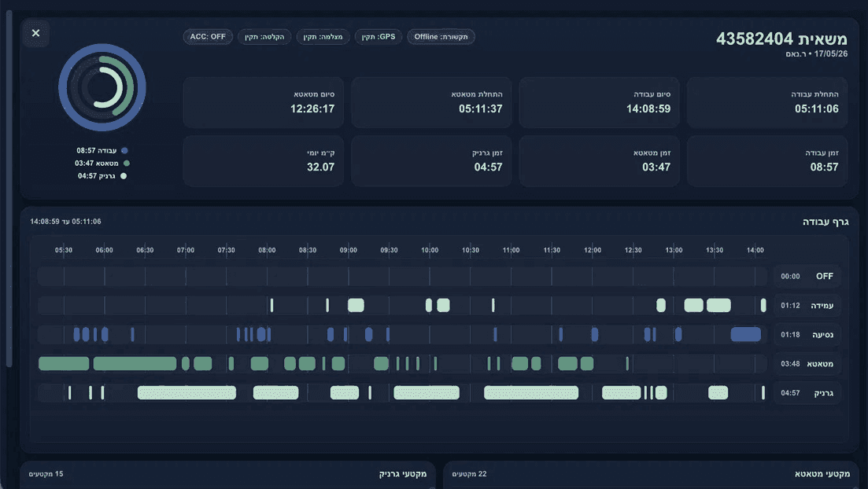Click the truck title משאית 43582404
Viewport: 868px width, 489px height.
click(x=781, y=39)
